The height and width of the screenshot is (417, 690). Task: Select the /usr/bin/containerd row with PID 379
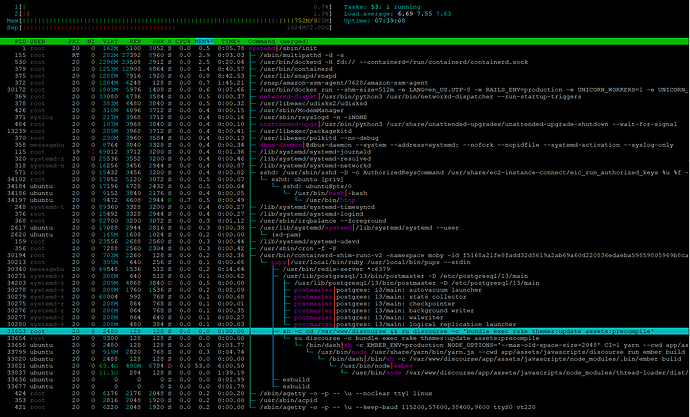(x=345, y=69)
